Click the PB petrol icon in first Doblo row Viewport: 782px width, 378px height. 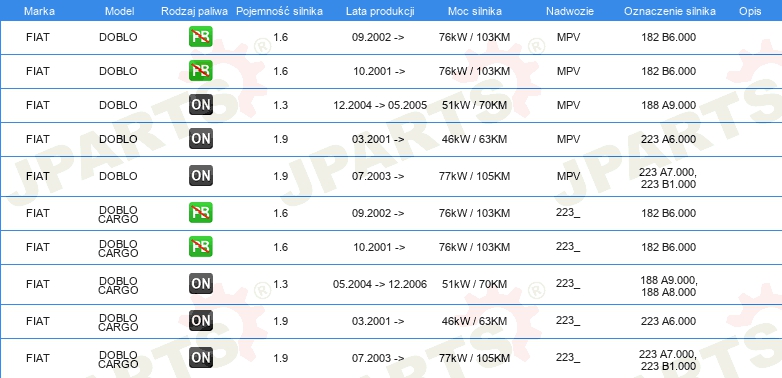click(x=200, y=37)
